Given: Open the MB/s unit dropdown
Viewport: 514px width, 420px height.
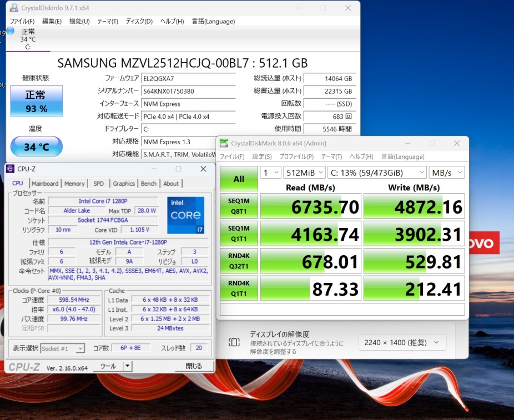Looking at the screenshot, I should pyautogui.click(x=447, y=173).
